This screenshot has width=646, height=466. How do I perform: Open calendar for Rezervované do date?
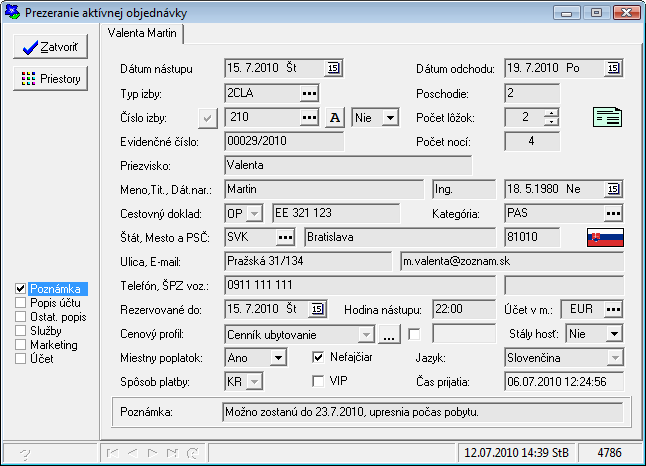click(x=317, y=309)
